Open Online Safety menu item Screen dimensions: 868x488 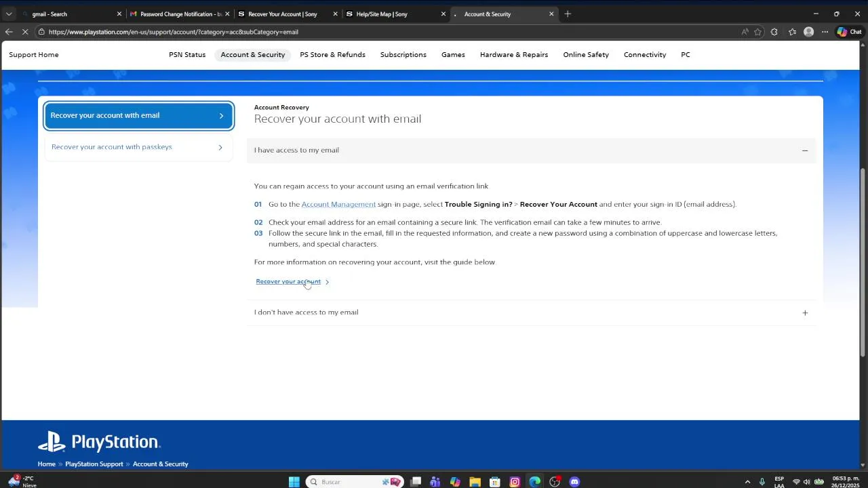coord(586,55)
